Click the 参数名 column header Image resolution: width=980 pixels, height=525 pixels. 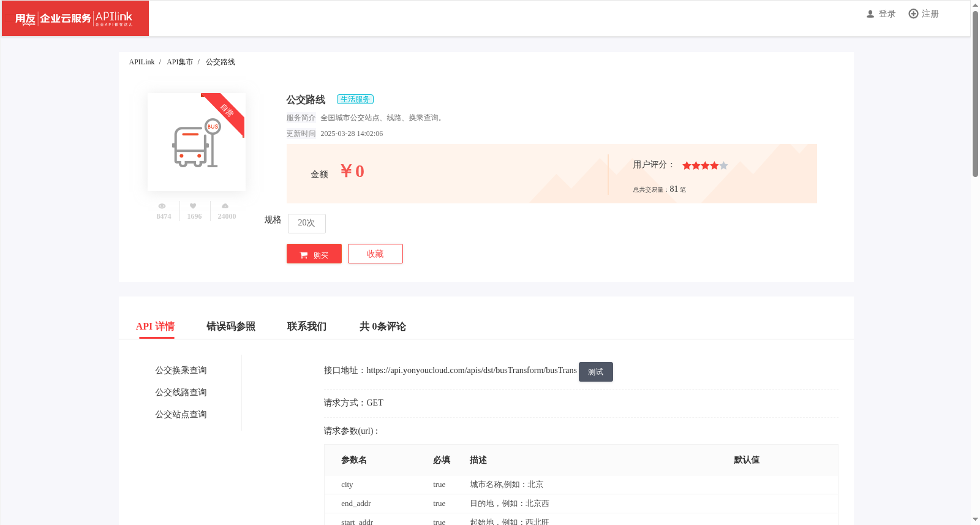(x=354, y=460)
